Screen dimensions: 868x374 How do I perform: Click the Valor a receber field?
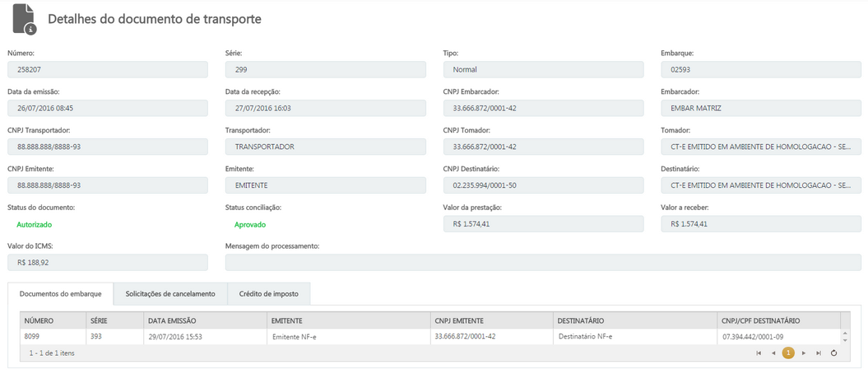[x=761, y=224]
